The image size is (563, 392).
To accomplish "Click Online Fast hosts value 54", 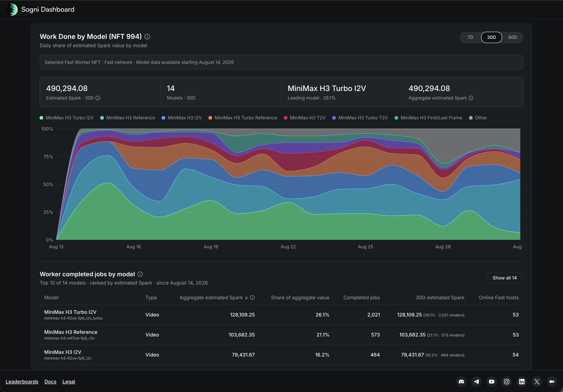I will 515,355.
